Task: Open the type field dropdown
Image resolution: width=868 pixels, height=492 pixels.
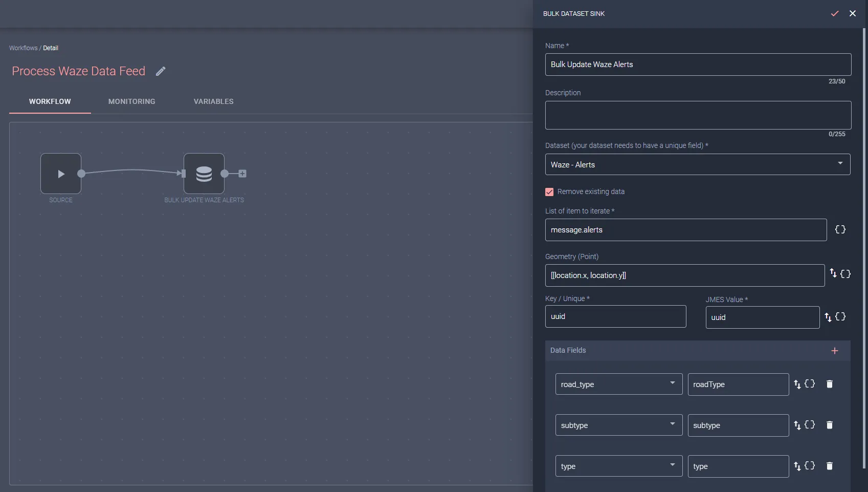Action: coord(619,466)
